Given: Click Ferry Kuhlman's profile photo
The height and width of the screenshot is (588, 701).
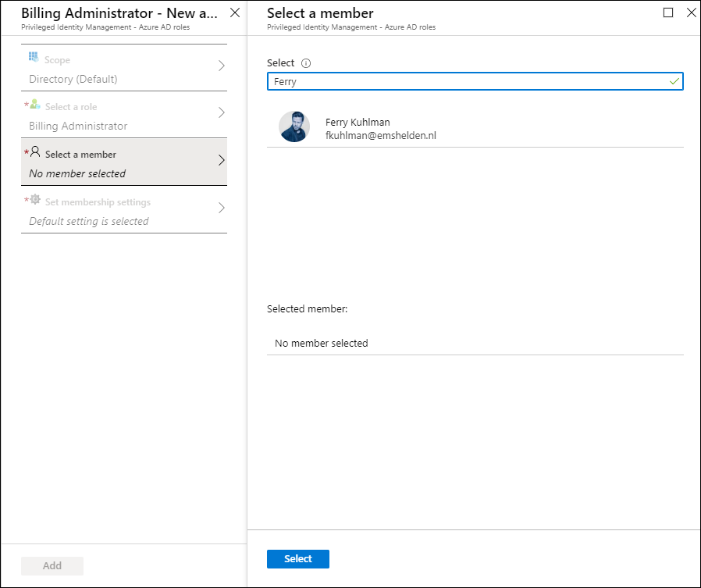Looking at the screenshot, I should tap(294, 127).
